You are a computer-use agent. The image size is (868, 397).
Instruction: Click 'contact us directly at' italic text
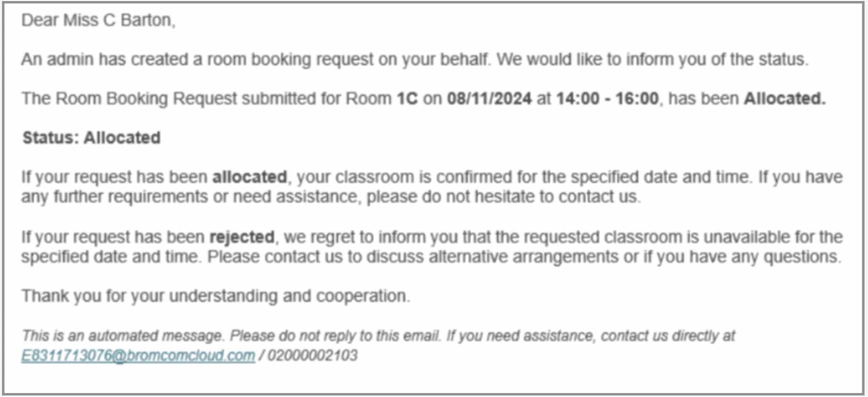click(x=668, y=336)
